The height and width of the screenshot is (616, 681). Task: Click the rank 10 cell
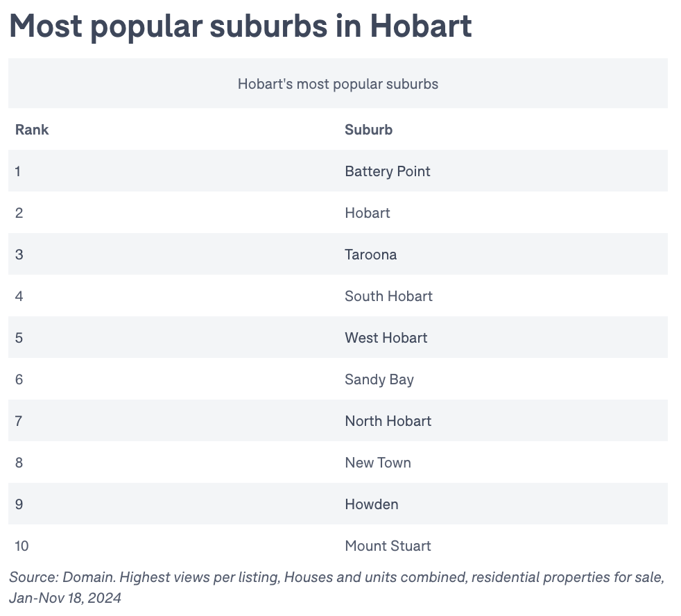pyautogui.click(x=21, y=546)
